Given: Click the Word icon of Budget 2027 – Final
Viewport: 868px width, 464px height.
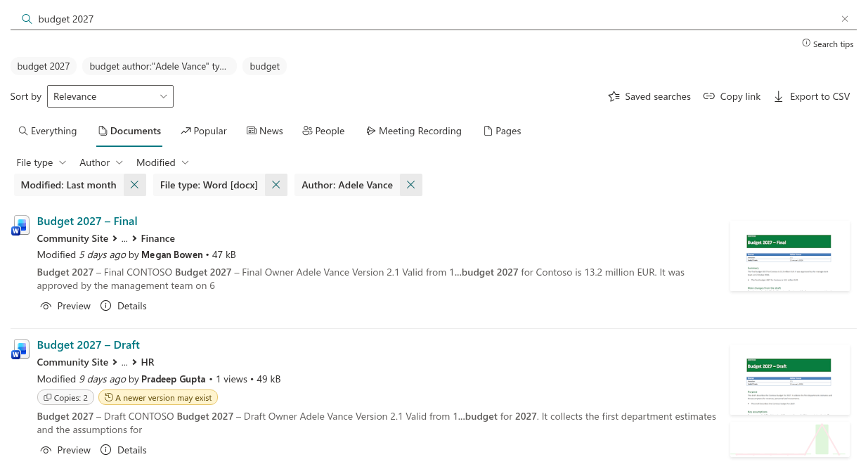Looking at the screenshot, I should click(x=20, y=226).
